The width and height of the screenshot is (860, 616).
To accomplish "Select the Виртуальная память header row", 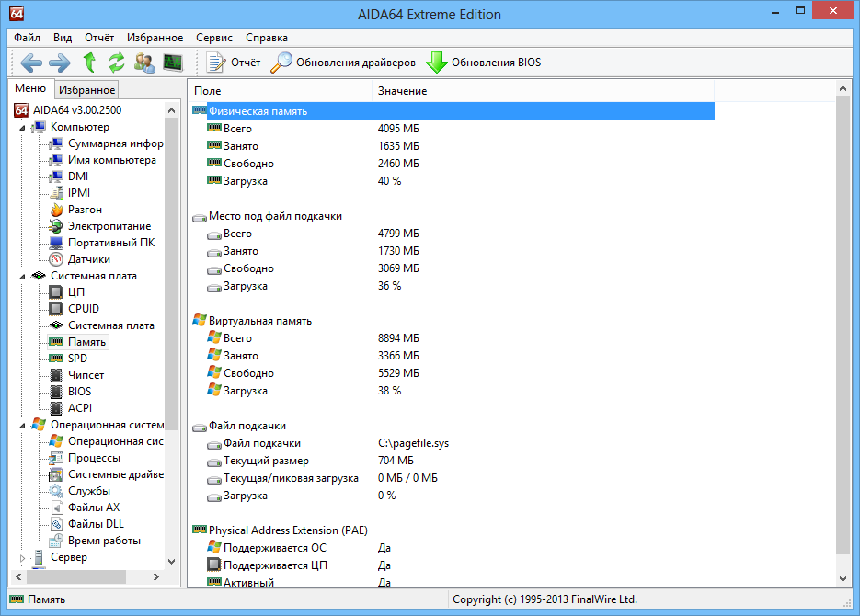I will click(x=452, y=321).
